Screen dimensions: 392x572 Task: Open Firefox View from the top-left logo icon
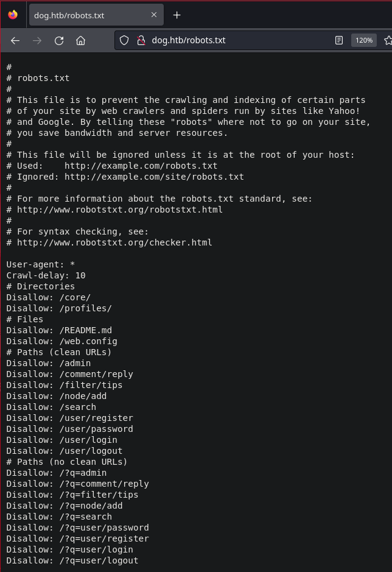click(x=13, y=15)
